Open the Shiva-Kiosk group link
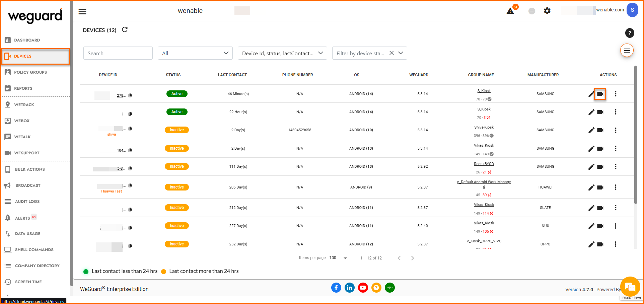 coord(484,127)
